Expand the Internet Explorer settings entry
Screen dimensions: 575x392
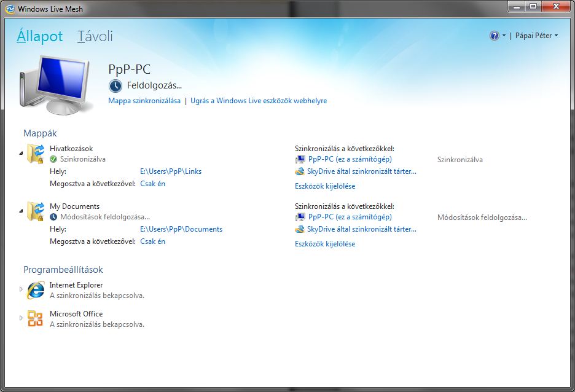point(21,289)
